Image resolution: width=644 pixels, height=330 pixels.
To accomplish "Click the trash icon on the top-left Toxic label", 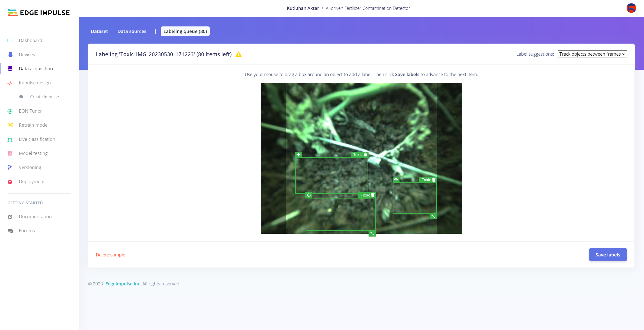I will point(365,155).
